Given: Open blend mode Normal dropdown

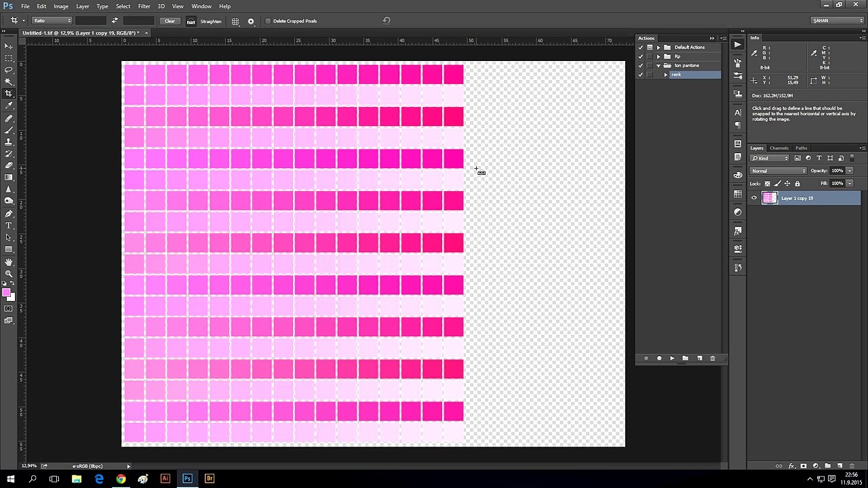Looking at the screenshot, I should pos(778,171).
